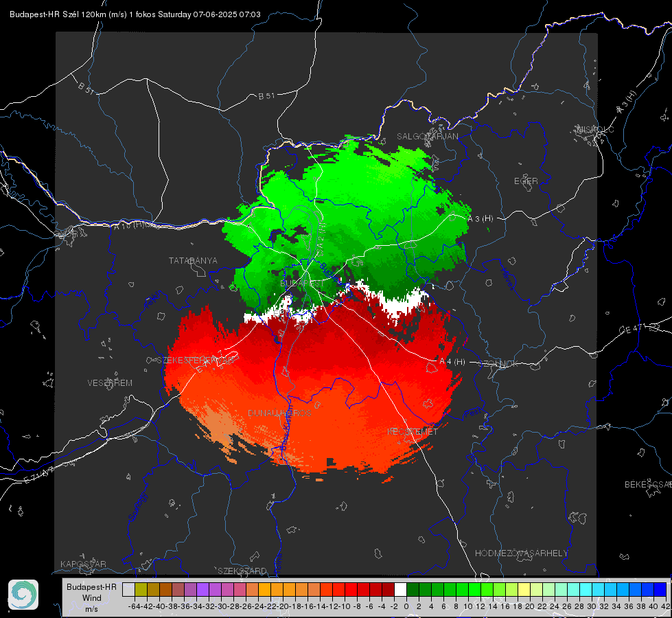Screen dimensions: 672x618
Task: Select the white swatch between -2 and 0
Action: click(x=400, y=589)
